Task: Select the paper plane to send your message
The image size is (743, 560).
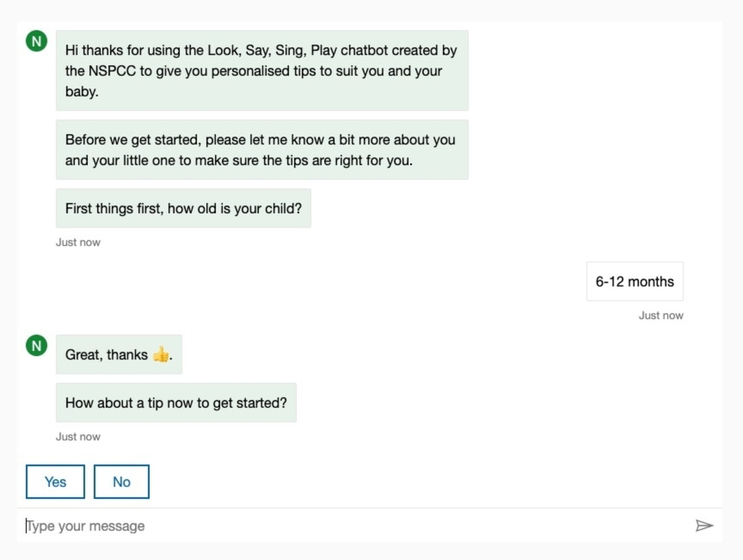Action: (704, 525)
